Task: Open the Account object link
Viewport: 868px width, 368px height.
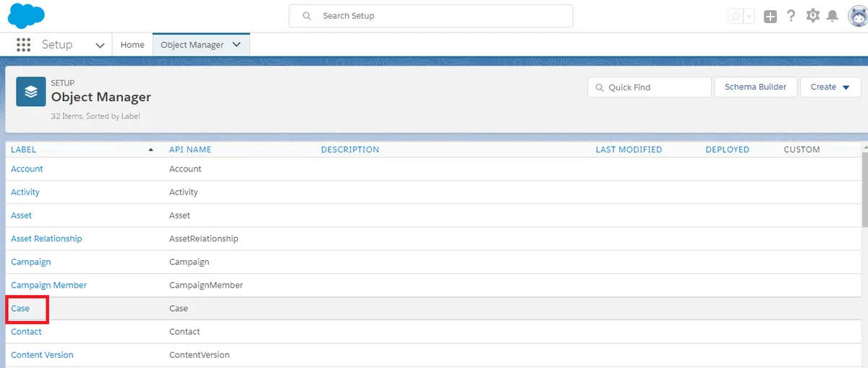Action: click(27, 169)
